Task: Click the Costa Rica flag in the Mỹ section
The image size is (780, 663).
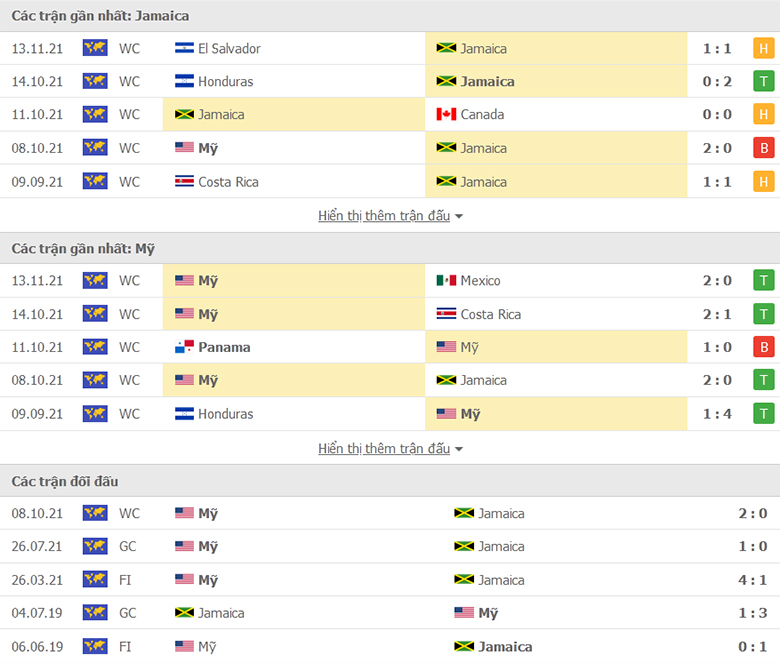Action: 446,314
